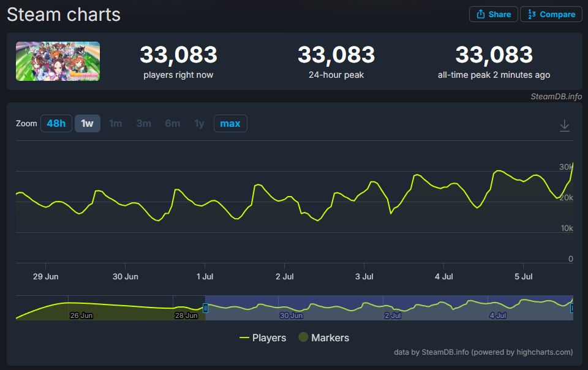Click the 26 Jun navigator label

point(81,315)
